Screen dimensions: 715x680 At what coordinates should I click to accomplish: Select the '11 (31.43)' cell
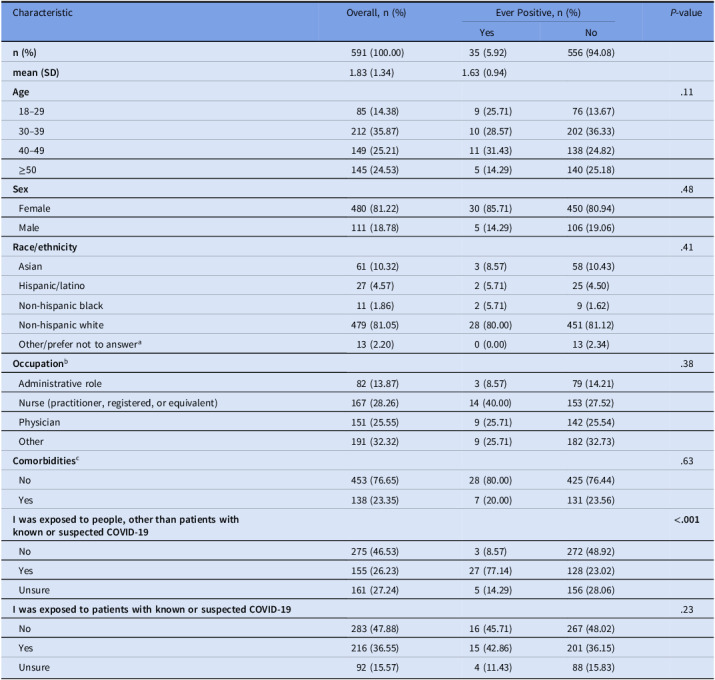pyautogui.click(x=491, y=151)
